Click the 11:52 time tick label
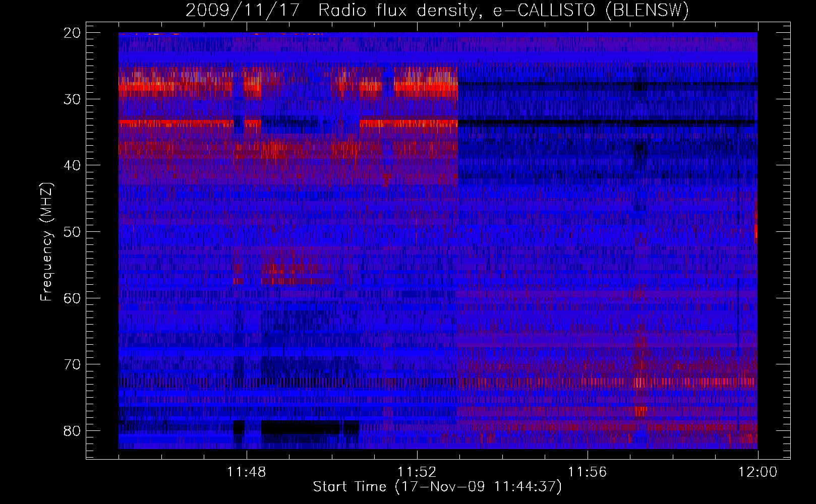 click(x=417, y=472)
